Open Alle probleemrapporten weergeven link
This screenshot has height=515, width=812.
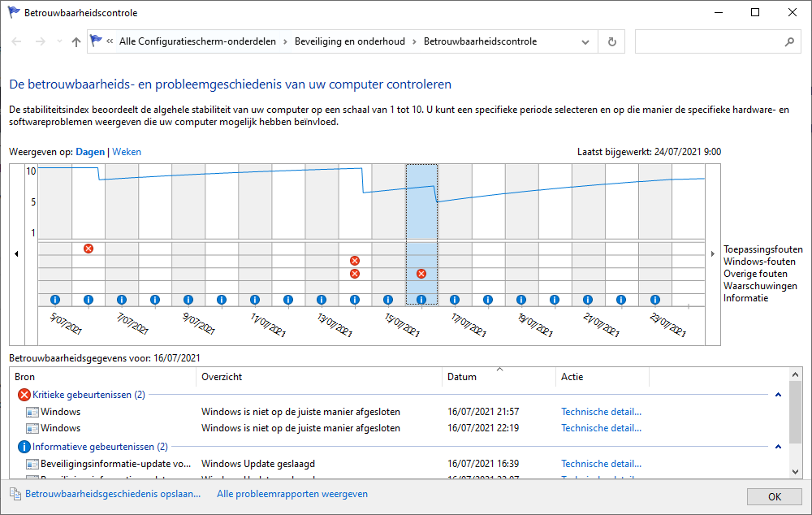[292, 494]
